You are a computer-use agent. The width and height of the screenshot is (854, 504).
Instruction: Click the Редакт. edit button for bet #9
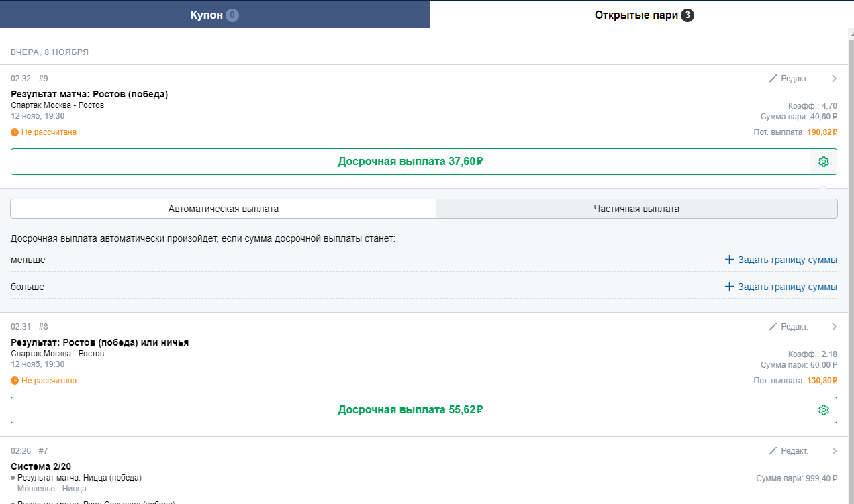coord(789,79)
